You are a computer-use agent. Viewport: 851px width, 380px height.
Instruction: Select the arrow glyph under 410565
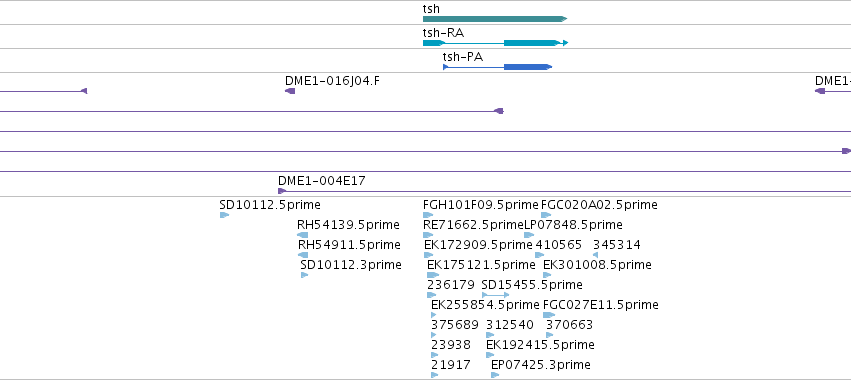539,255
